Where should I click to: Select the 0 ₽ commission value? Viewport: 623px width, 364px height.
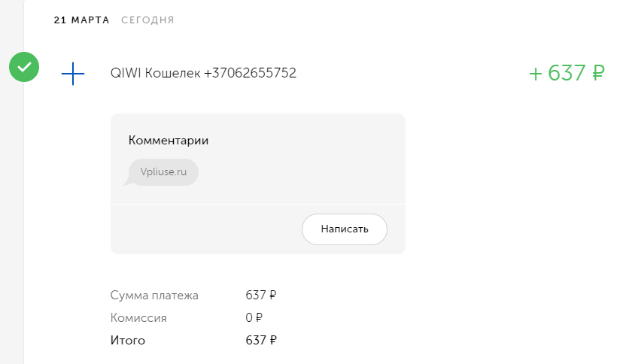click(254, 317)
